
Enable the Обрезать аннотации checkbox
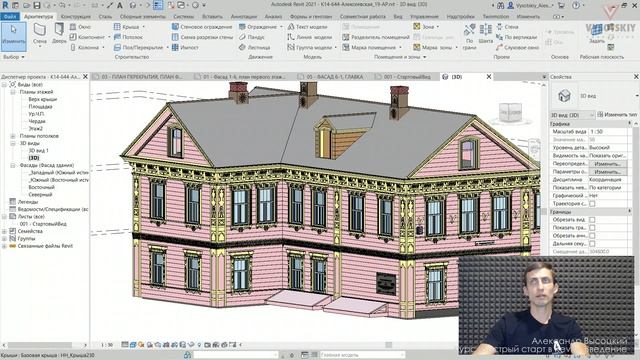click(592, 236)
